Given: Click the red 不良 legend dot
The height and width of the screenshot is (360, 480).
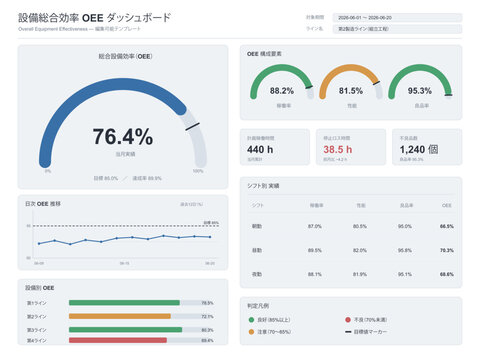Looking at the screenshot, I should coord(348,320).
